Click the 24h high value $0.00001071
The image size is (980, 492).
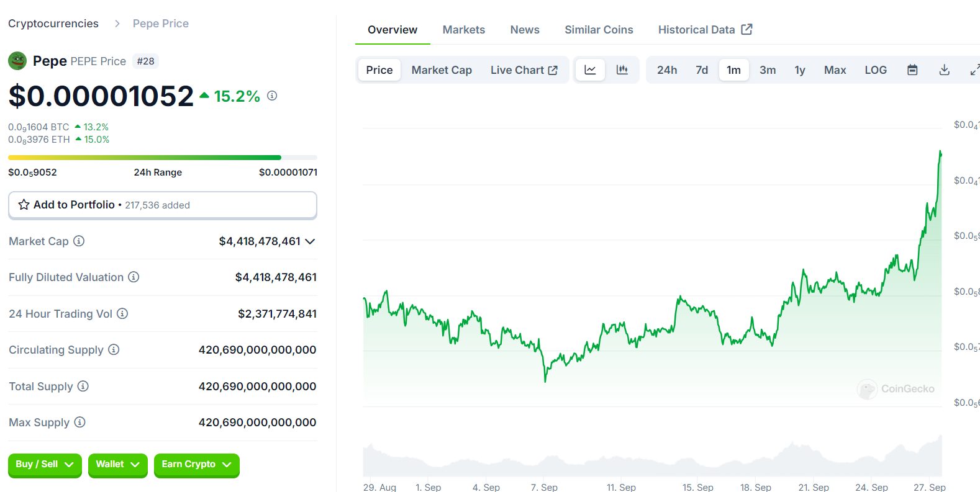click(288, 172)
